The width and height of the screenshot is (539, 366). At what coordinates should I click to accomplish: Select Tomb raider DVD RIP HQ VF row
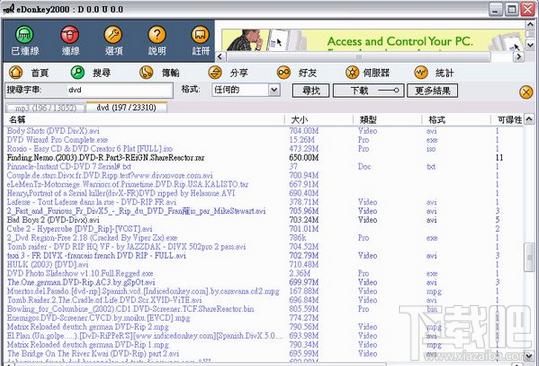pyautogui.click(x=265, y=247)
